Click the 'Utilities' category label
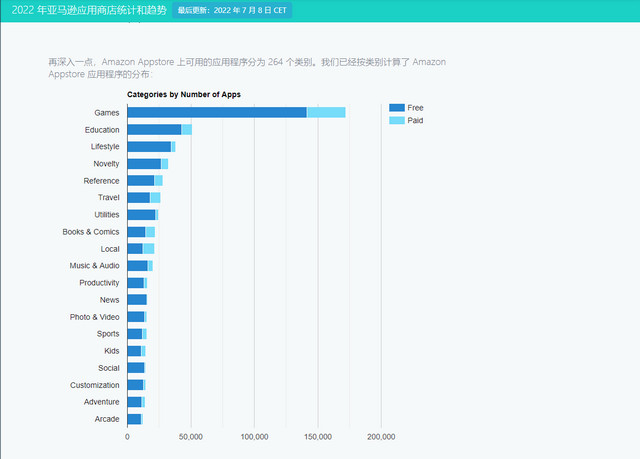 tap(107, 215)
